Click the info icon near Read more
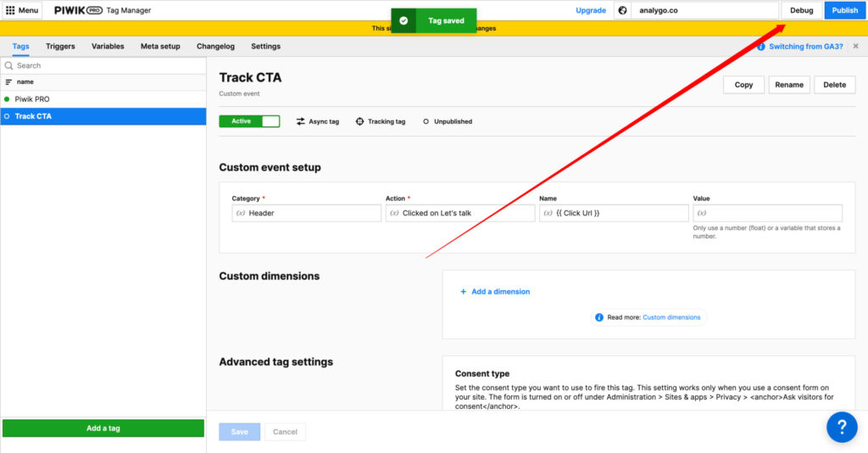Screen dimensions: 868x453 pyautogui.click(x=599, y=317)
